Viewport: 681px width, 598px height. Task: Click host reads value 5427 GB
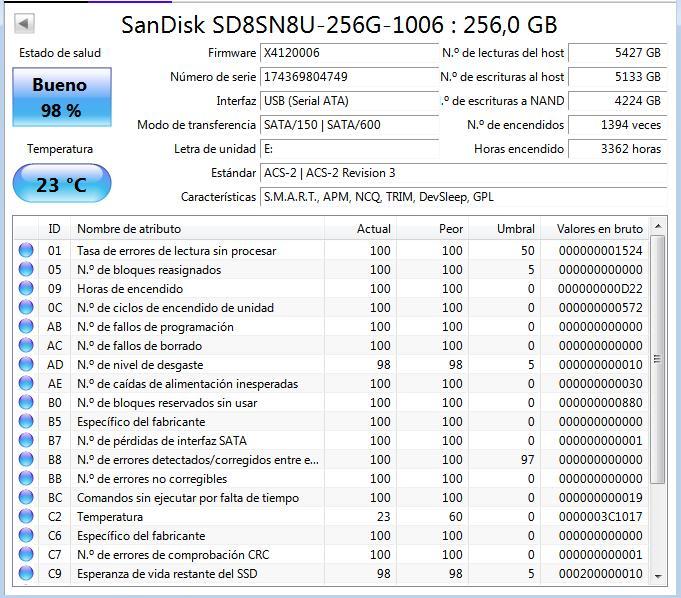[x=618, y=53]
